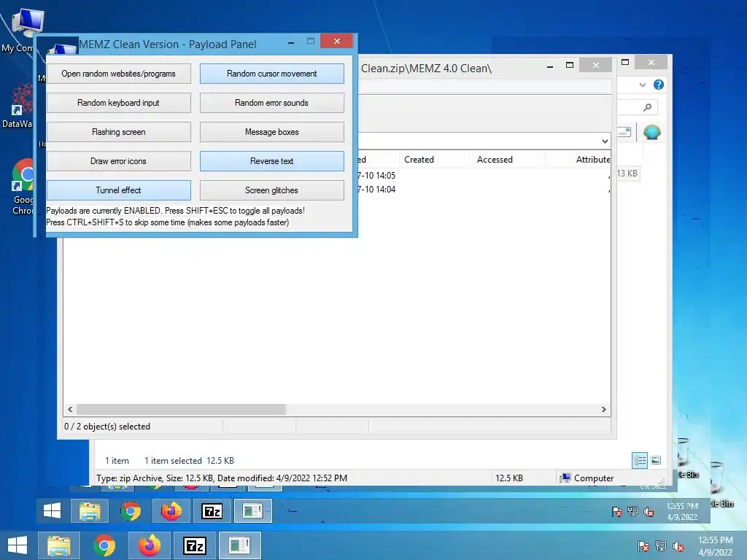Expand the Explorer ribbon with the chevron
747x560 pixels.
pyautogui.click(x=642, y=85)
